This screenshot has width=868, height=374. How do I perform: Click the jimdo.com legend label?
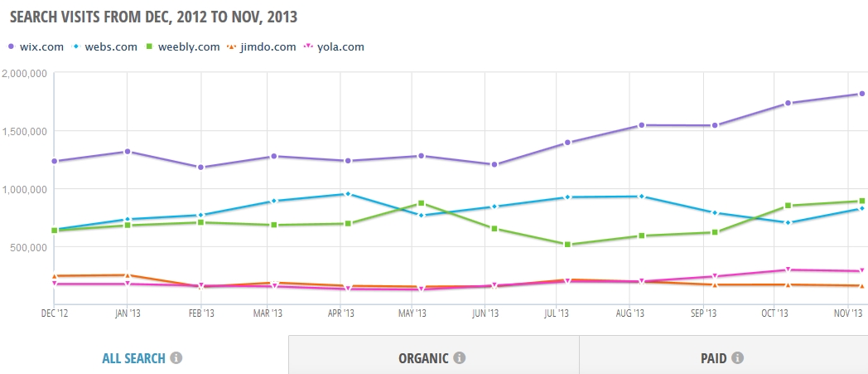click(268, 47)
